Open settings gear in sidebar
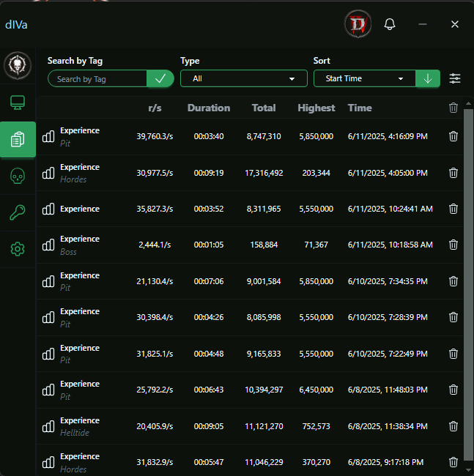This screenshot has height=476, width=474. tap(18, 249)
